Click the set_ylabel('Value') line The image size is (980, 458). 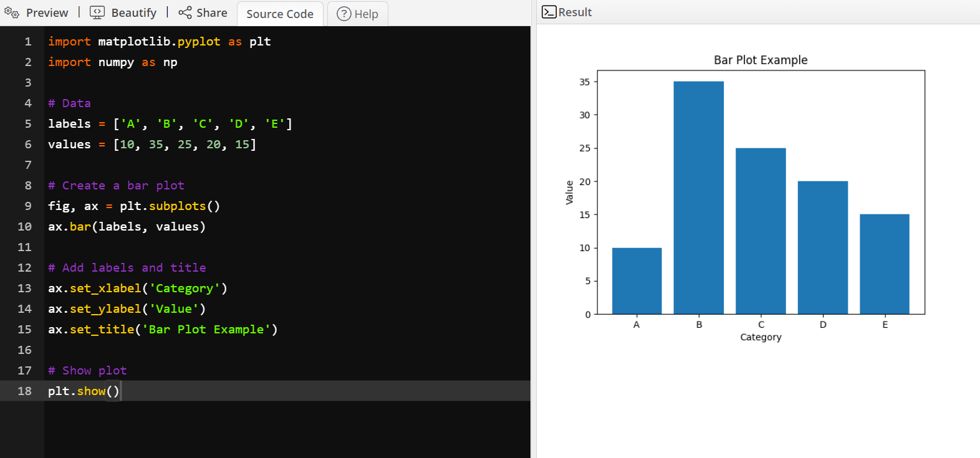point(127,309)
